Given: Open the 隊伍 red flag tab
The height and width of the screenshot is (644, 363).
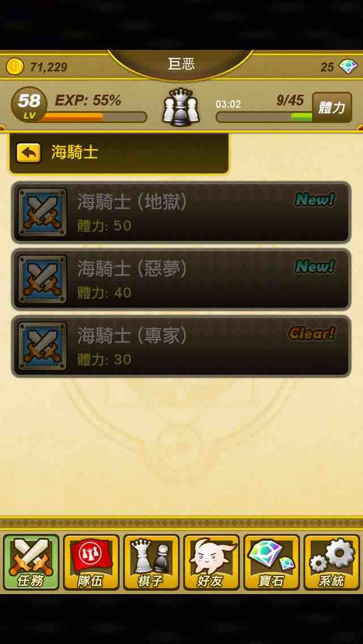Looking at the screenshot, I should click(x=91, y=562).
